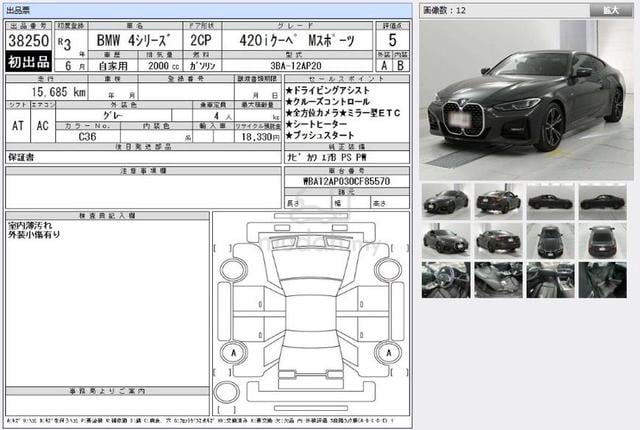Open the front seats interior thumbnail
The width and height of the screenshot is (640, 430).
[498, 280]
